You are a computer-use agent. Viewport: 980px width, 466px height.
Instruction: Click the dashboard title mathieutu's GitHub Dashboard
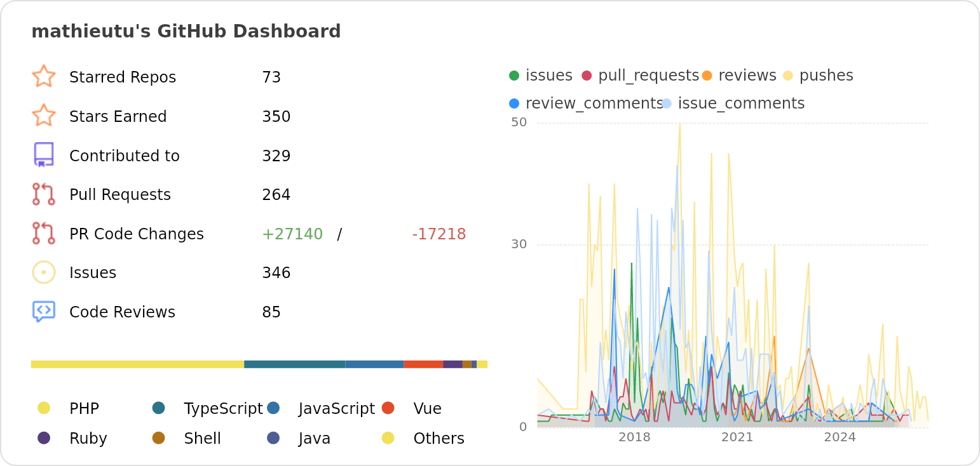click(x=186, y=32)
